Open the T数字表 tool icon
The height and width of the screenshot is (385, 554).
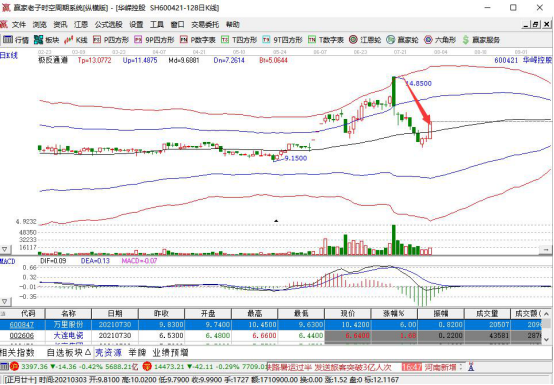(x=312, y=40)
